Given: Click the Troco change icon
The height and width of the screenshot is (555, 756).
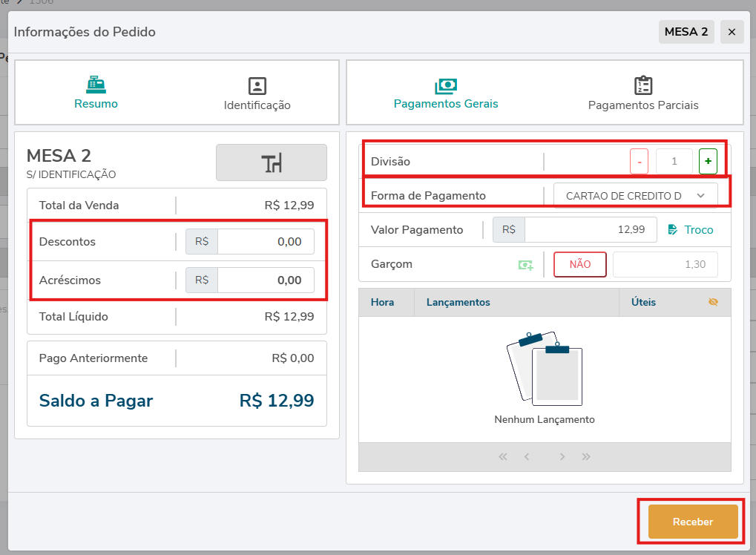Looking at the screenshot, I should [673, 230].
